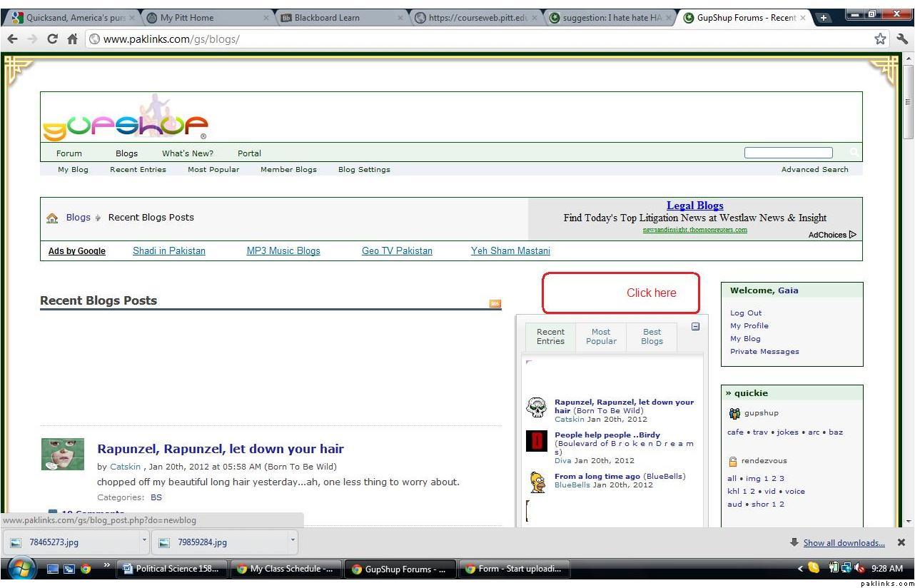Click the rendezvous padlock icon
The height and width of the screenshot is (588, 915).
click(x=733, y=461)
